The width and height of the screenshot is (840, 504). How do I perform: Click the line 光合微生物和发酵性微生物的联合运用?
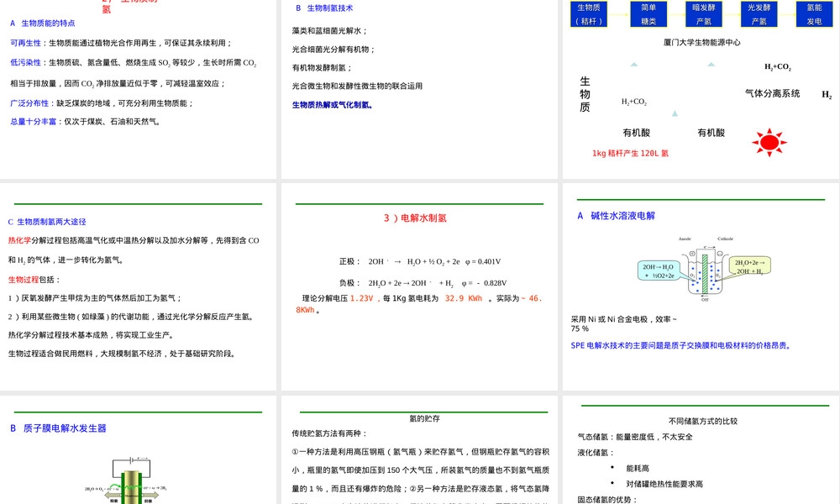click(x=357, y=87)
